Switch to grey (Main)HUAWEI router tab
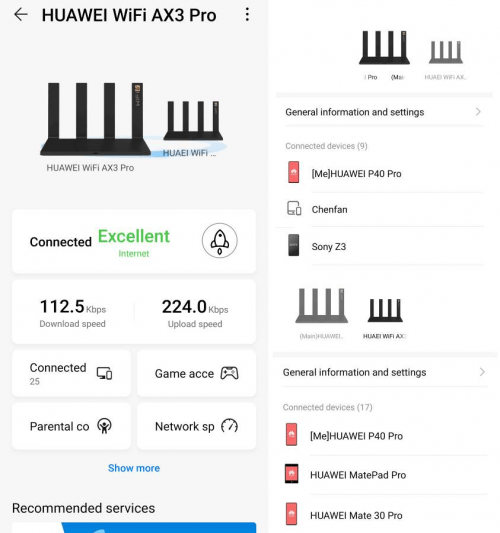500x533 pixels. (x=322, y=312)
